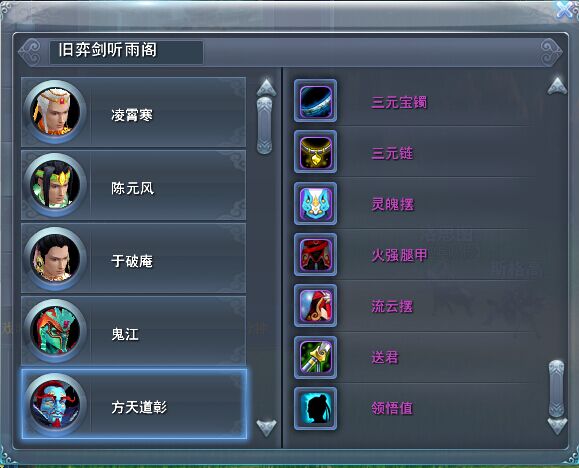
Task: Click the 灵魄摆 blue mask icon
Action: (x=315, y=204)
